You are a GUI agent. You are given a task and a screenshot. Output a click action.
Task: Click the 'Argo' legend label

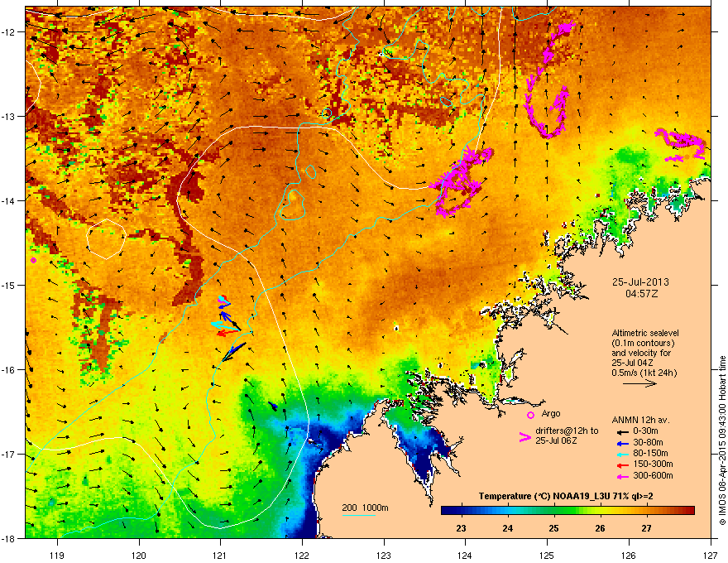click(x=551, y=413)
